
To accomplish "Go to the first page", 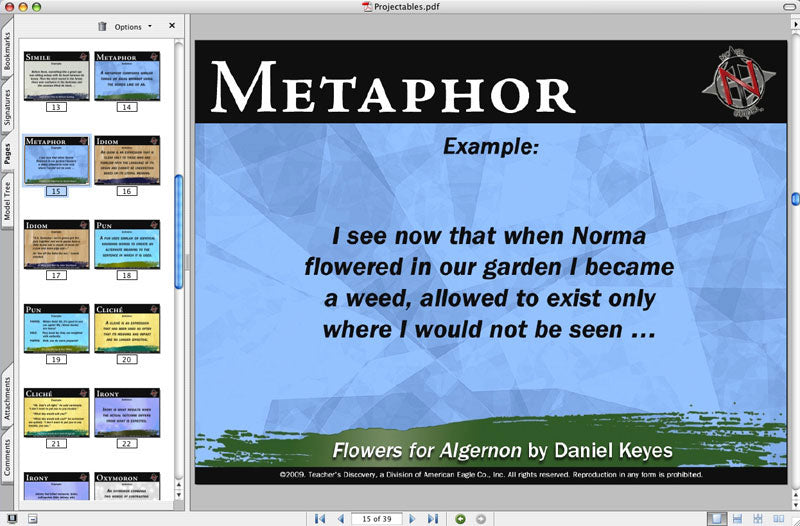I will point(320,518).
